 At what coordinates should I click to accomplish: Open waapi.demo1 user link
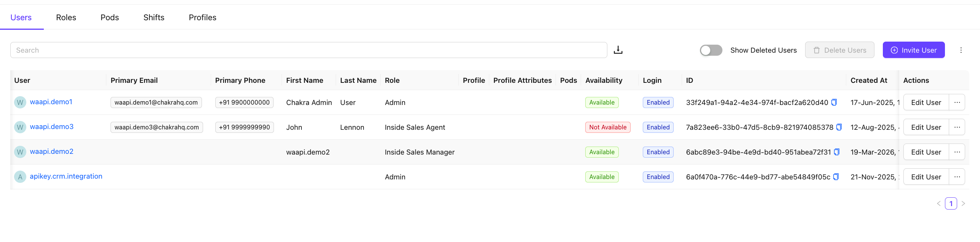(x=51, y=102)
